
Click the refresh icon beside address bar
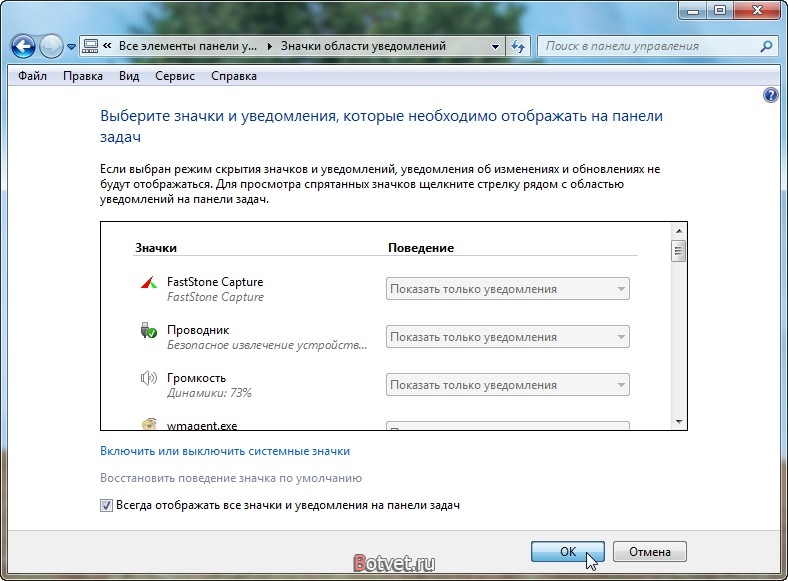[x=518, y=46]
